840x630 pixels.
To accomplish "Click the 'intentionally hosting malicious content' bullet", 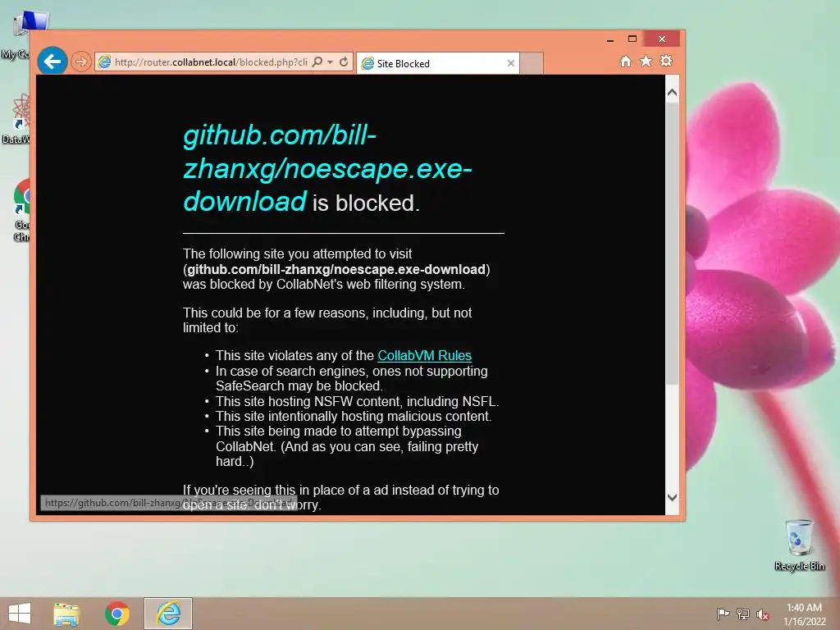I will coord(354,416).
